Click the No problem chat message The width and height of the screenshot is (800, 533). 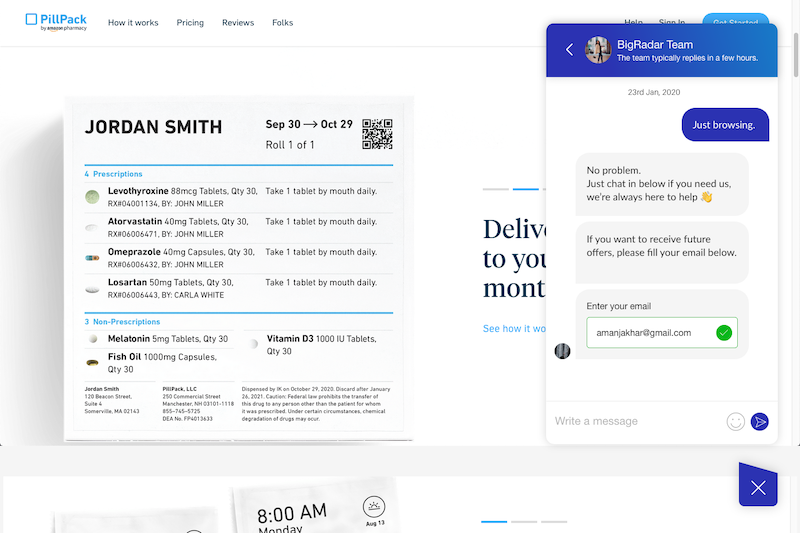tap(662, 184)
